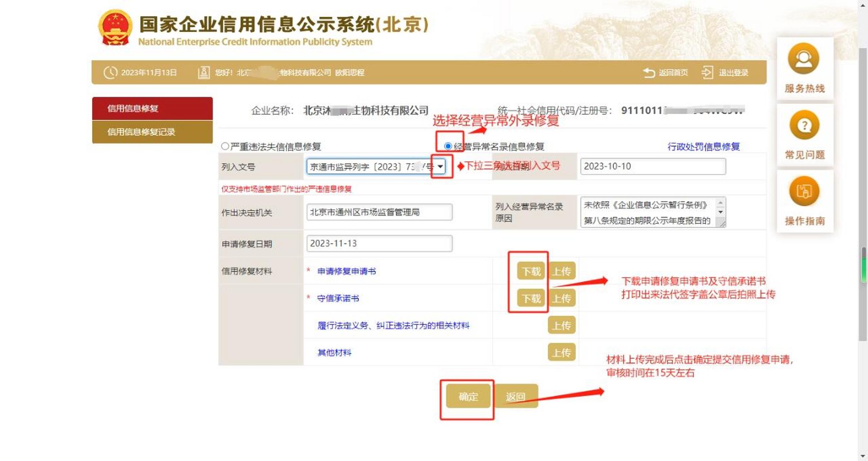Download the 守信承诺书 template
Viewport: 868px width, 461px height.
531,298
